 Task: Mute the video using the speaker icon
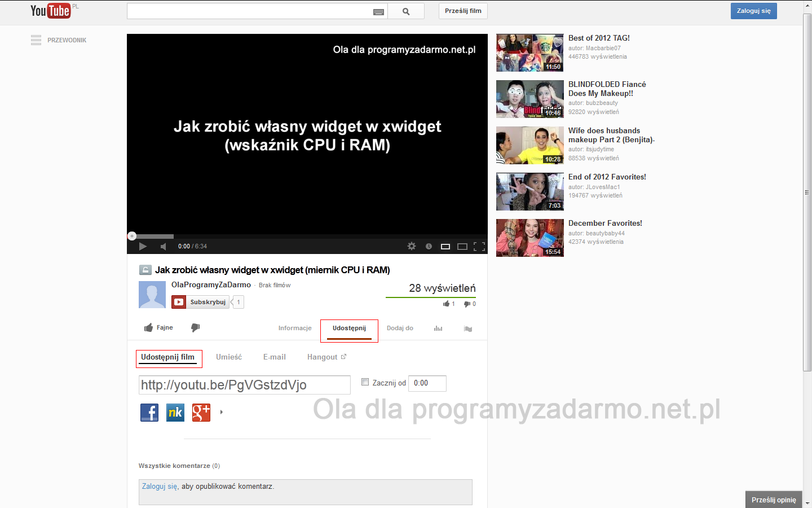[164, 246]
